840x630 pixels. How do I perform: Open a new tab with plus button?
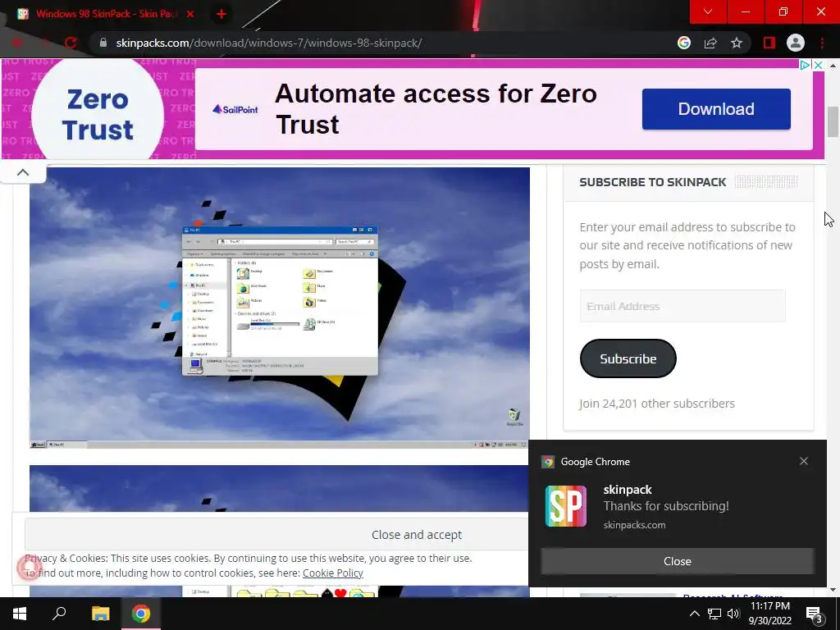tap(221, 14)
